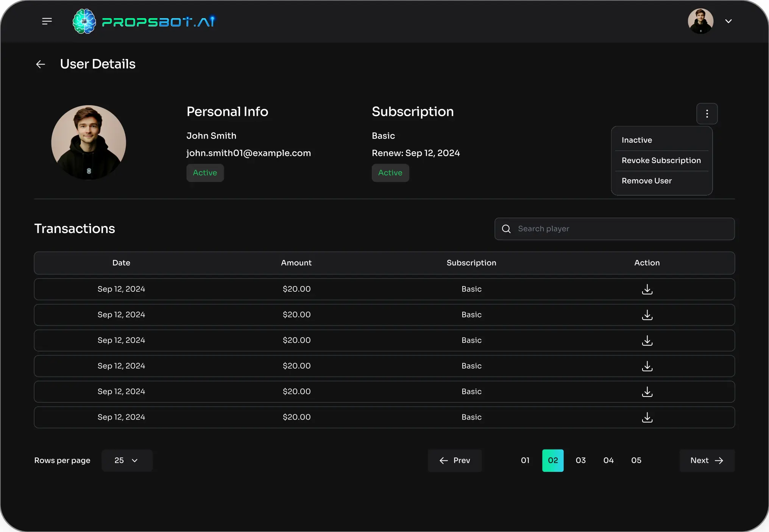Go to the Next page
Viewport: 769px width, 532px height.
coord(707,460)
